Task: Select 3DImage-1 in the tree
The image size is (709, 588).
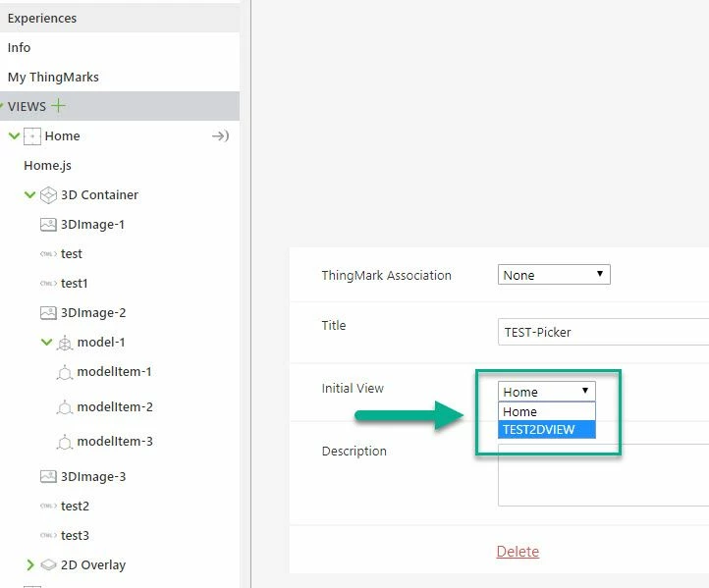Action: [x=92, y=224]
